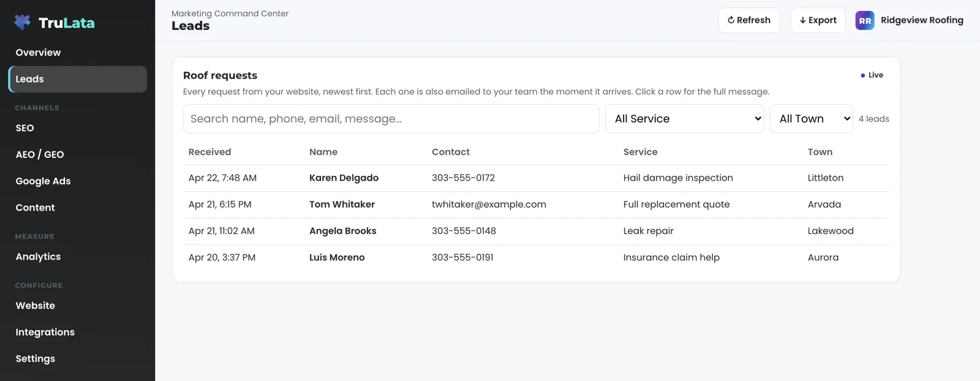Image resolution: width=980 pixels, height=381 pixels.
Task: Click the Export button
Action: 818,20
